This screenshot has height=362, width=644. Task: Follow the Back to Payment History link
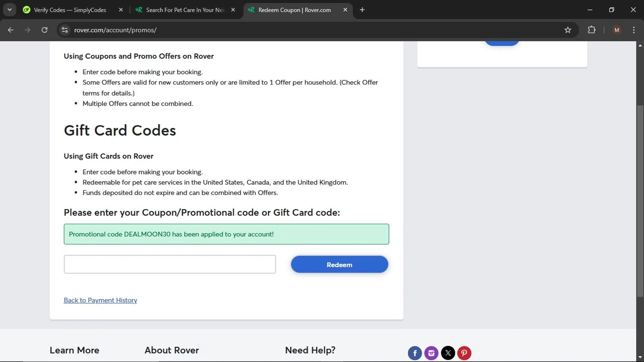[x=100, y=300]
